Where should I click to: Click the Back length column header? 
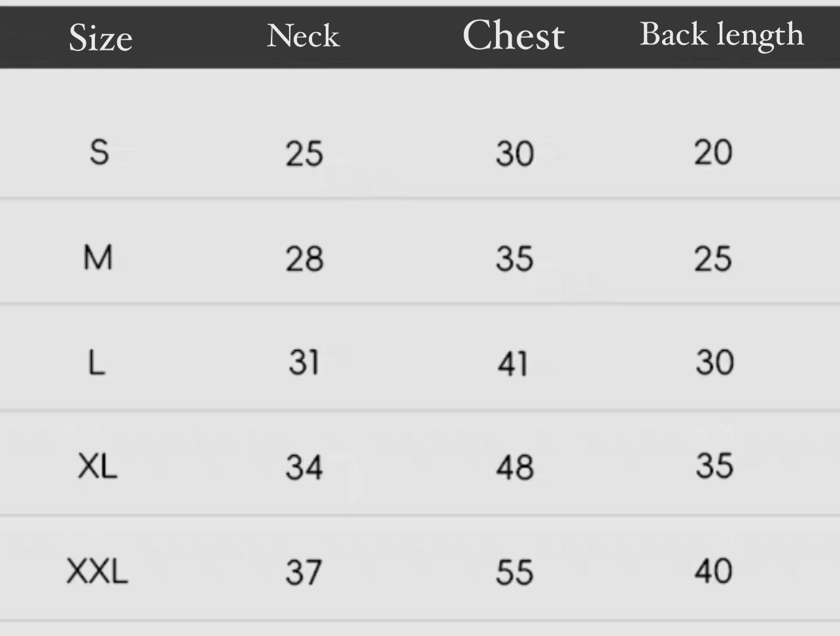(x=722, y=35)
